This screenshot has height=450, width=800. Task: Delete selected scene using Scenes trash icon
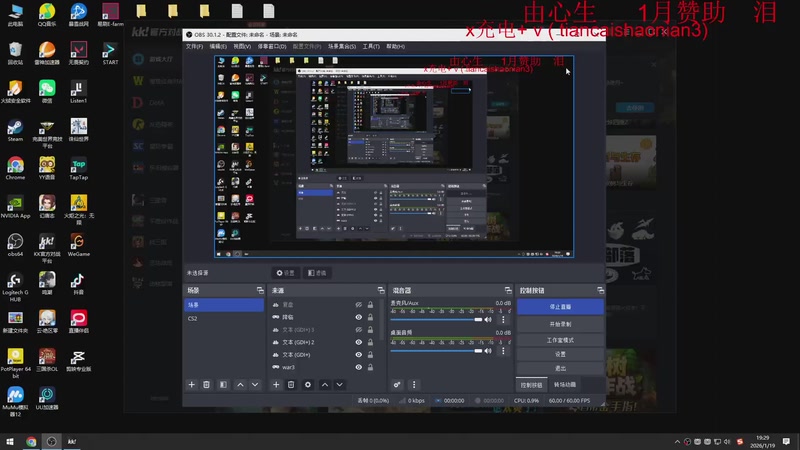206,385
